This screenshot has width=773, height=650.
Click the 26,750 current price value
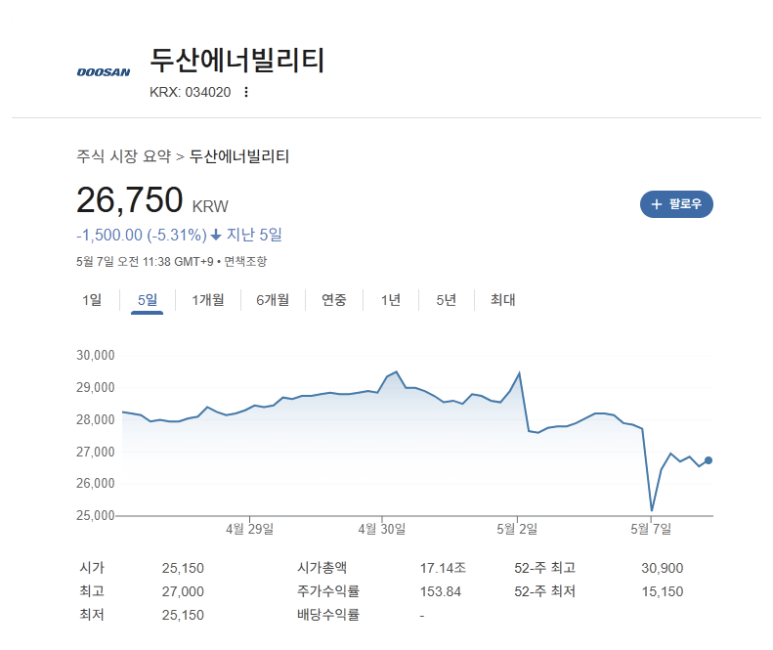point(130,200)
